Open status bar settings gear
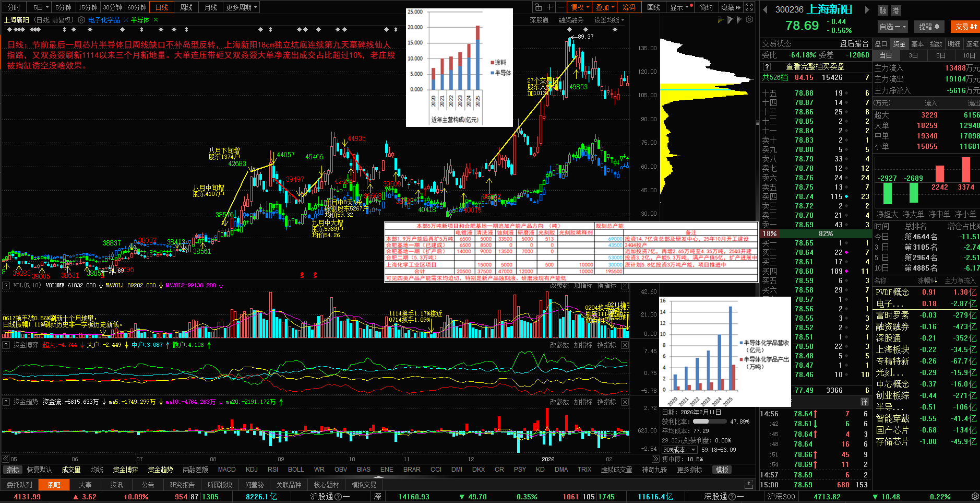The height and width of the screenshot is (503, 980). pyautogui.click(x=975, y=497)
